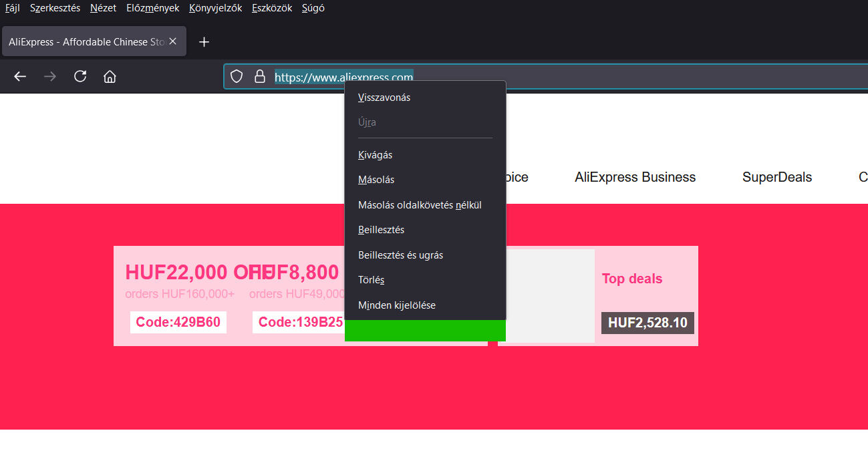Click orders HUF160,000+ text
868x459 pixels.
coord(180,294)
